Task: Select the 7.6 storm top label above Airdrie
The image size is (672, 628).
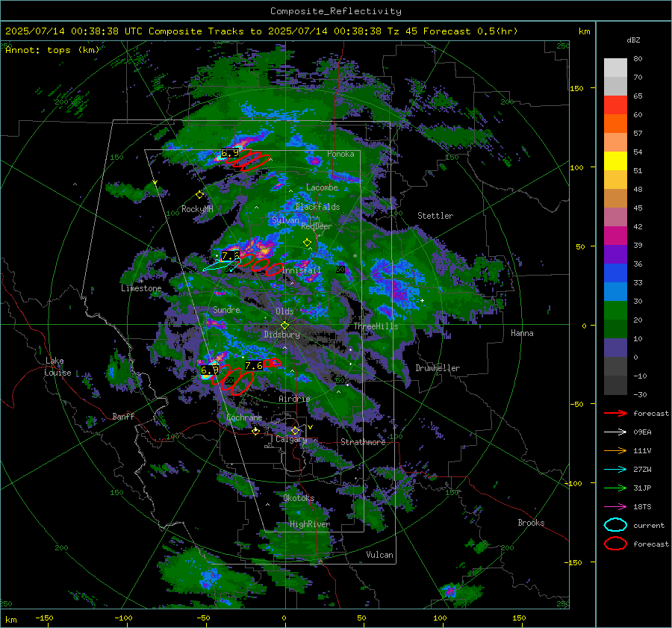Action: tap(254, 366)
